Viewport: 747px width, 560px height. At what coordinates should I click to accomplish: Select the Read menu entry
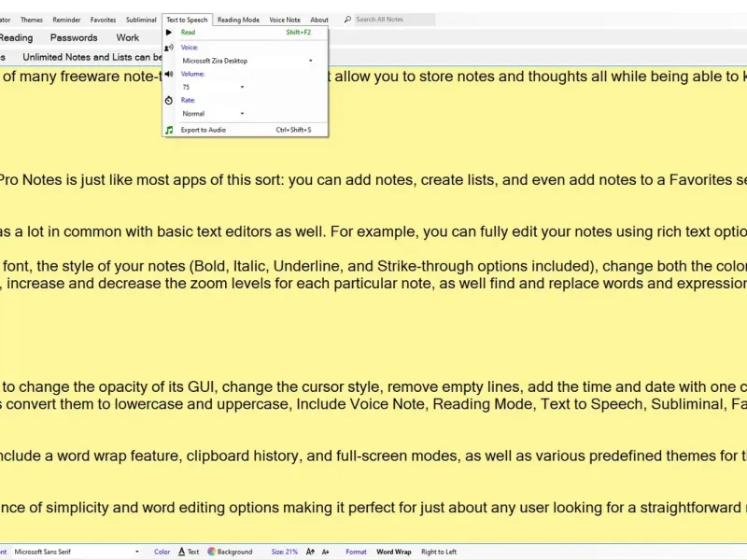tap(246, 33)
